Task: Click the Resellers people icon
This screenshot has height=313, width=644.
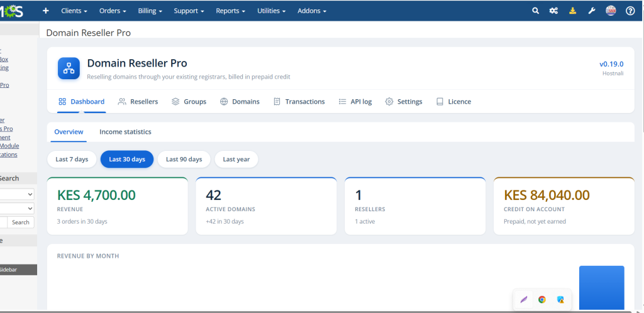Action: point(122,101)
